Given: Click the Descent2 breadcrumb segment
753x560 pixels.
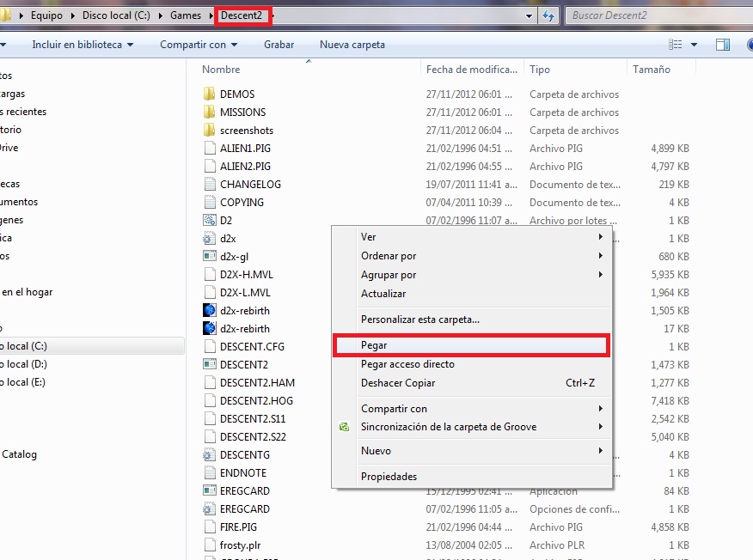Looking at the screenshot, I should pyautogui.click(x=242, y=15).
